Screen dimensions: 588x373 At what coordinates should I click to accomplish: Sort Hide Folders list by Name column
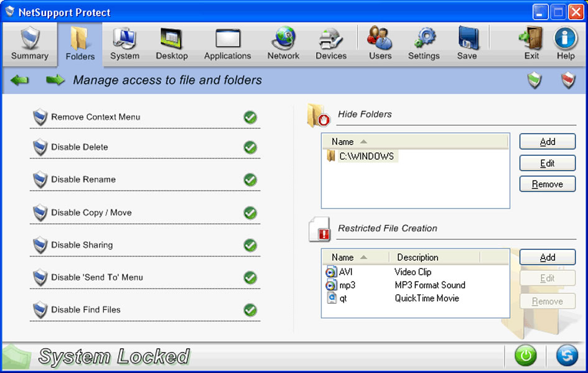pos(415,142)
